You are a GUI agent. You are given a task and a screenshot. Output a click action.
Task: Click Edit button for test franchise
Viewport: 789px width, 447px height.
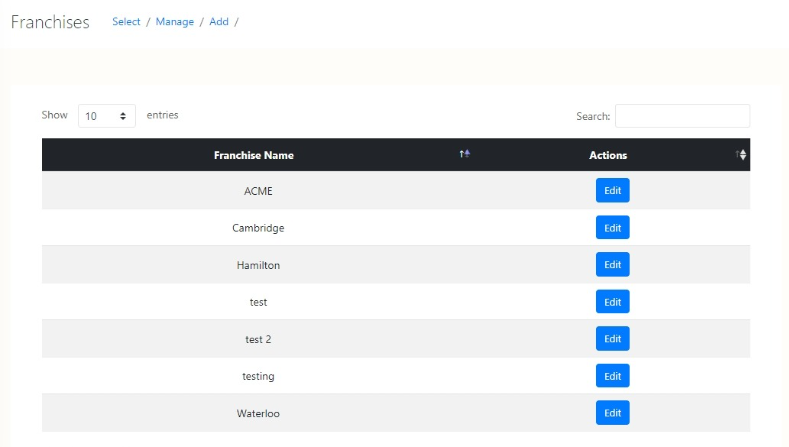[x=612, y=302]
